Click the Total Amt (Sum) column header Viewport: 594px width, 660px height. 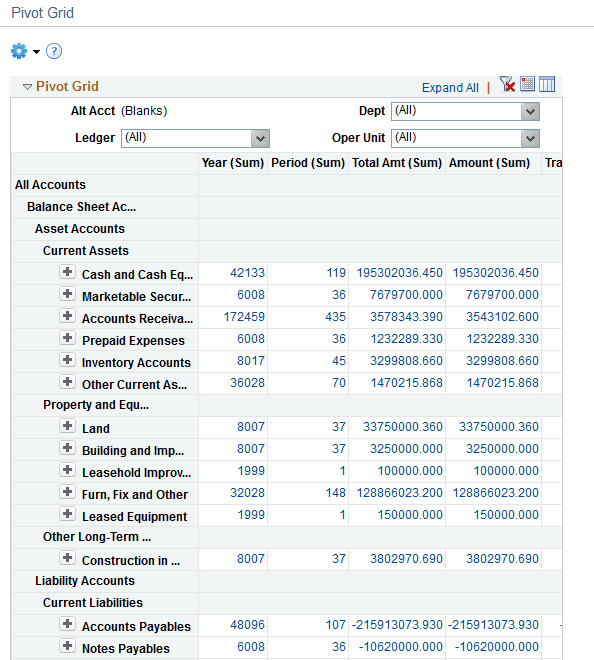coord(397,163)
